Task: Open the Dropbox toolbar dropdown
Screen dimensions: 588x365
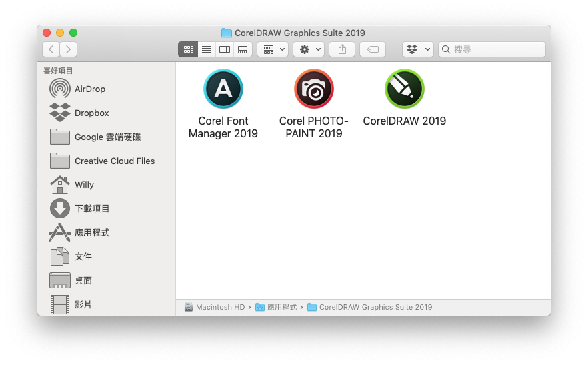Action: (x=418, y=49)
